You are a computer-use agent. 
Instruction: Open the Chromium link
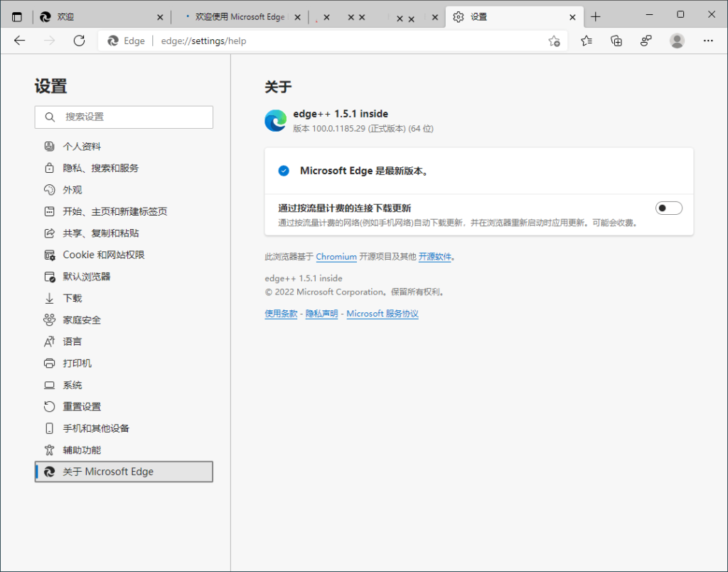click(336, 257)
